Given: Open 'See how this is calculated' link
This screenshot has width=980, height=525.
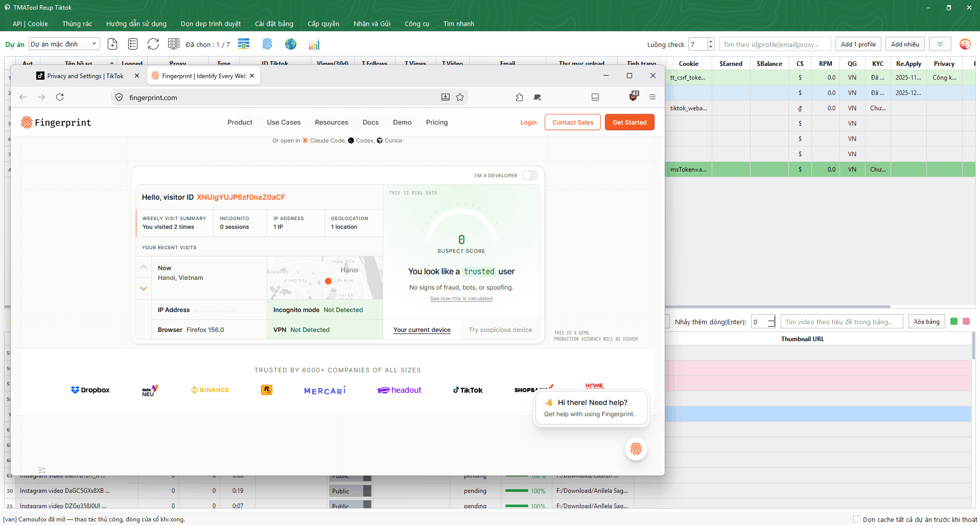Looking at the screenshot, I should click(461, 299).
